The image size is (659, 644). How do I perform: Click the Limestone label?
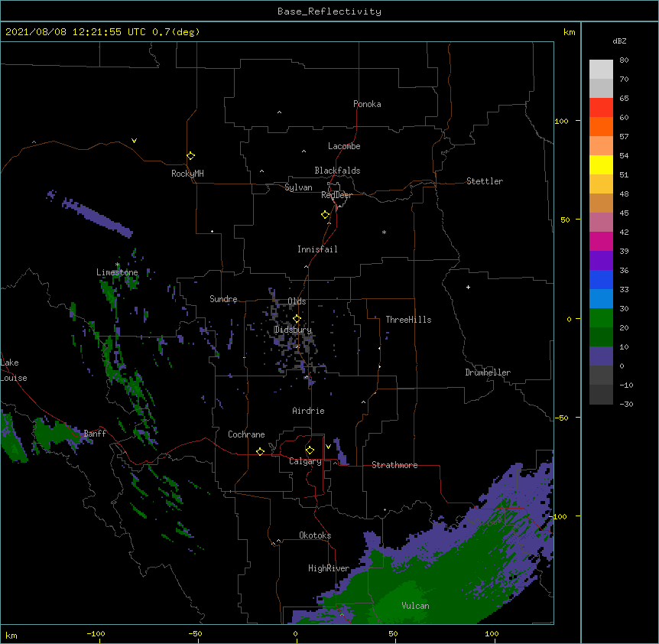117,272
